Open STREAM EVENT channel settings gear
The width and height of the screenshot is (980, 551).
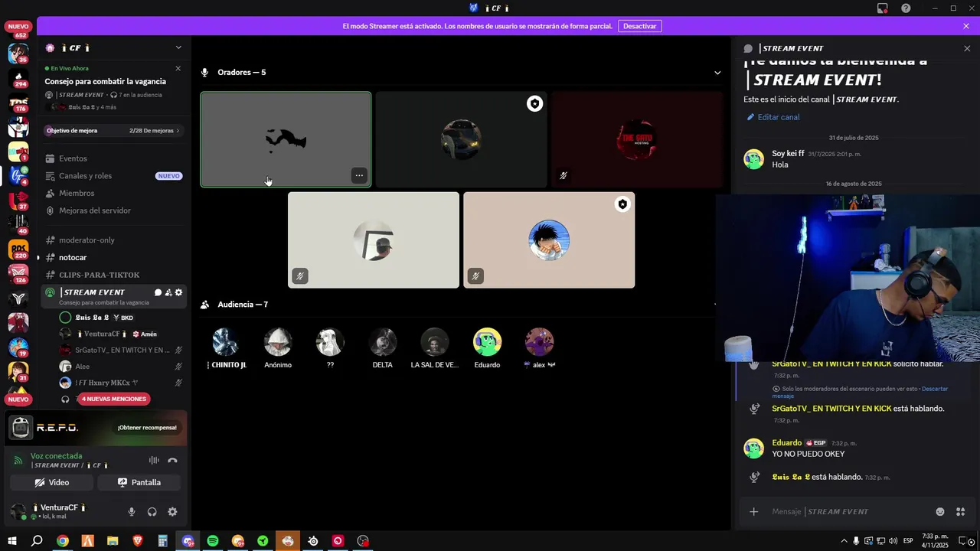179,292
